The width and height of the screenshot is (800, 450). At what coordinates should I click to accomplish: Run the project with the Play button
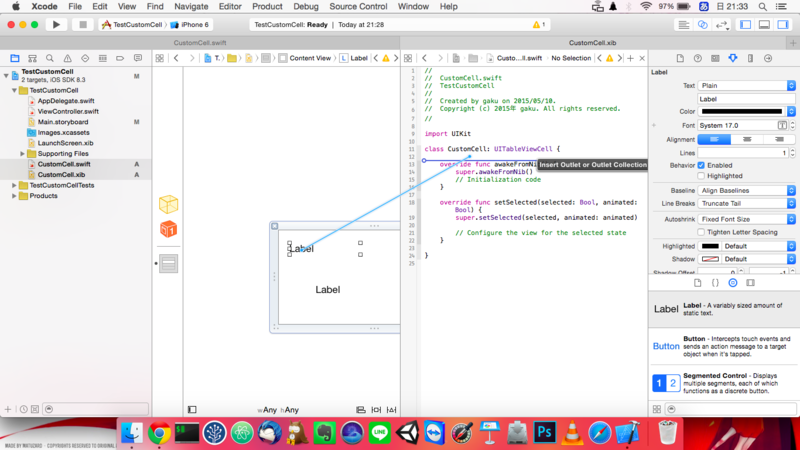(56, 24)
